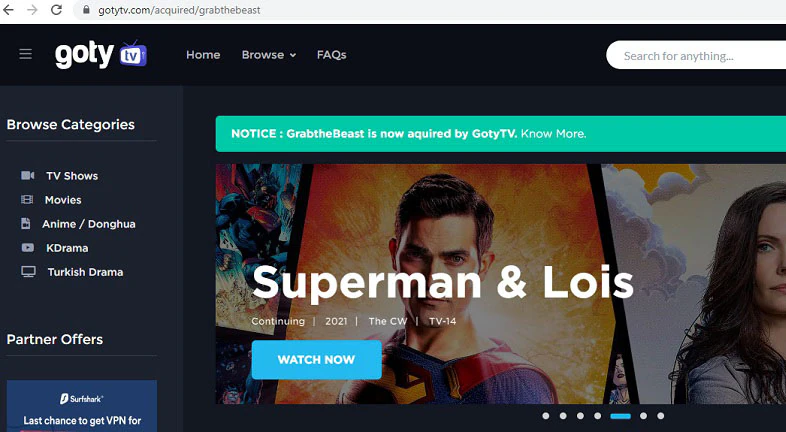Select the fourth carousel dot
This screenshot has width=786, height=432.
tap(597, 416)
